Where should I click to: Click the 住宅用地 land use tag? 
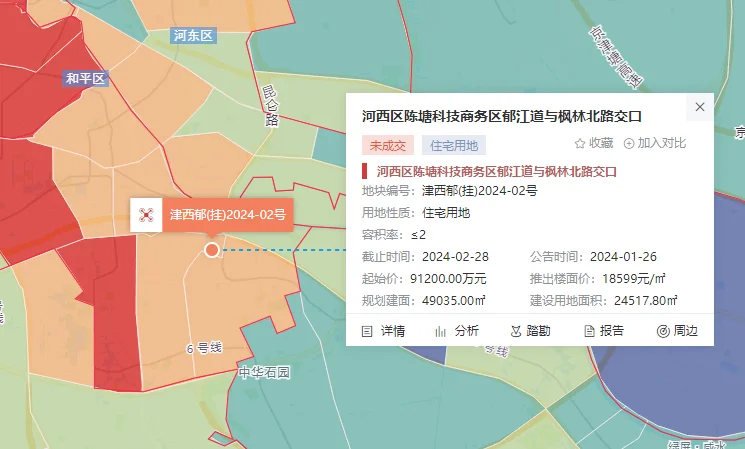click(x=453, y=144)
